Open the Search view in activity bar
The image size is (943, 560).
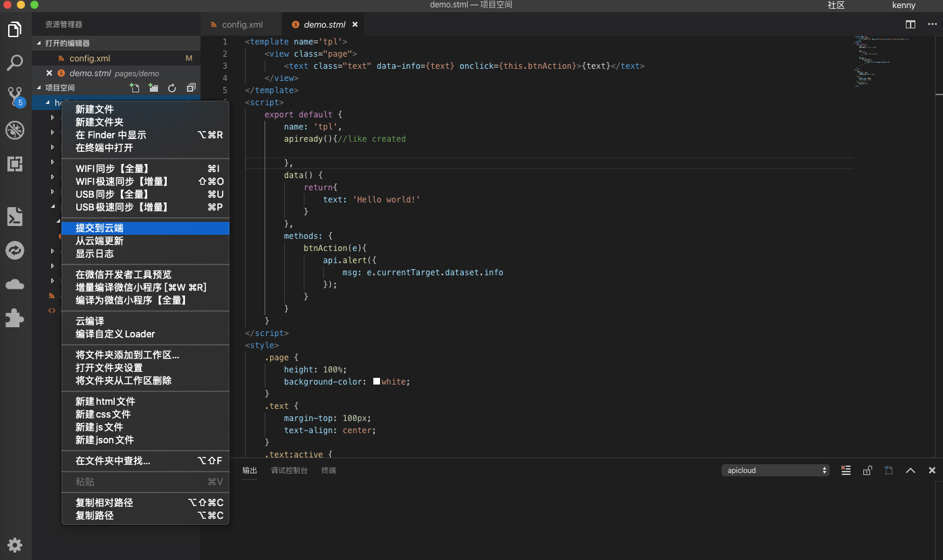click(15, 63)
